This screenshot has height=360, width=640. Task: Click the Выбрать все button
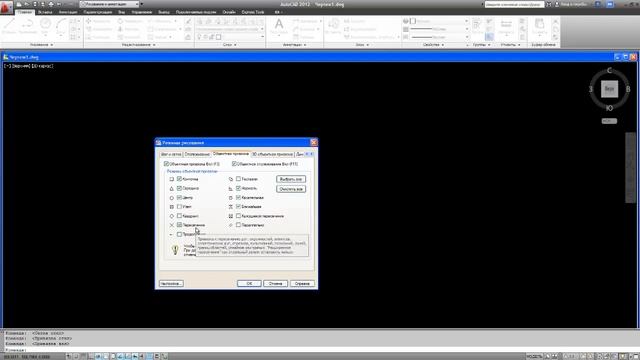(x=291, y=179)
